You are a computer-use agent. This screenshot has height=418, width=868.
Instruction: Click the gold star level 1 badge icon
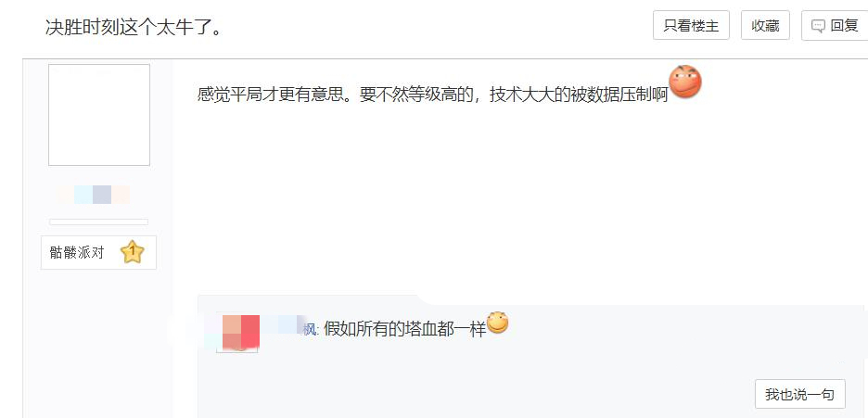(x=133, y=252)
